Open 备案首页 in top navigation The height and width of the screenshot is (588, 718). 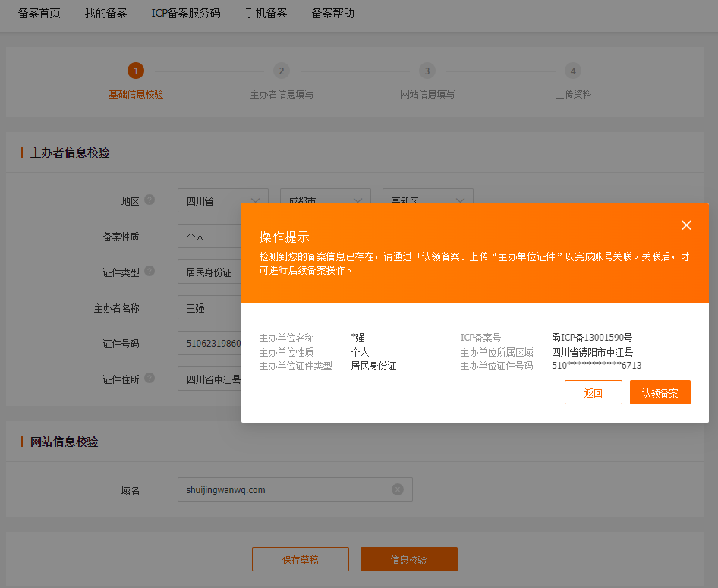point(39,14)
